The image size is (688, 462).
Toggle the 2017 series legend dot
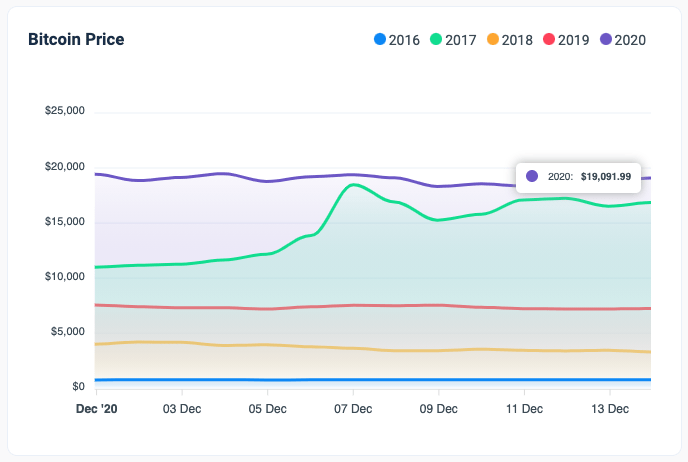[x=436, y=39]
